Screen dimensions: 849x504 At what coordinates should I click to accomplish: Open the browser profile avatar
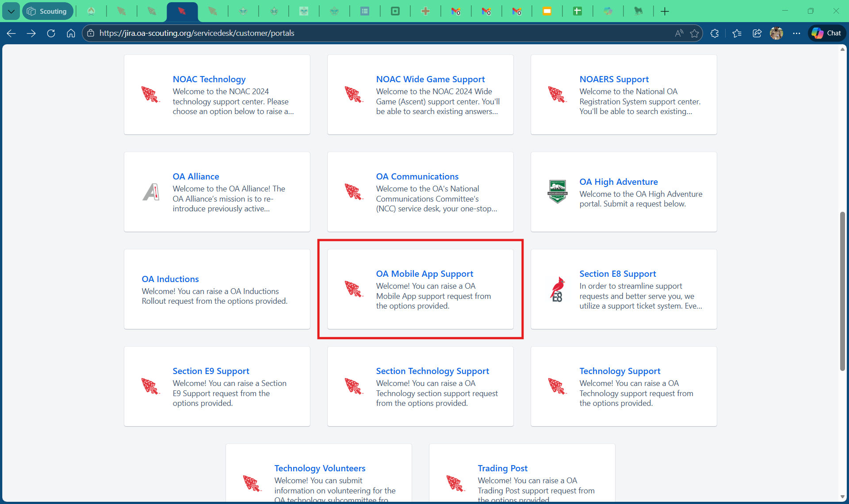click(x=776, y=33)
